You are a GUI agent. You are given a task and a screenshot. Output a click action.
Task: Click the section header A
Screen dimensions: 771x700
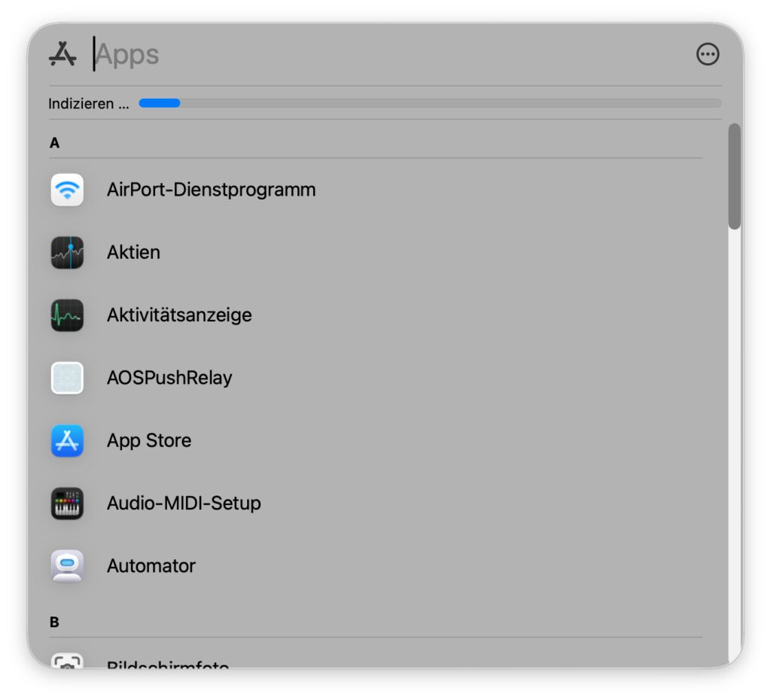54,142
